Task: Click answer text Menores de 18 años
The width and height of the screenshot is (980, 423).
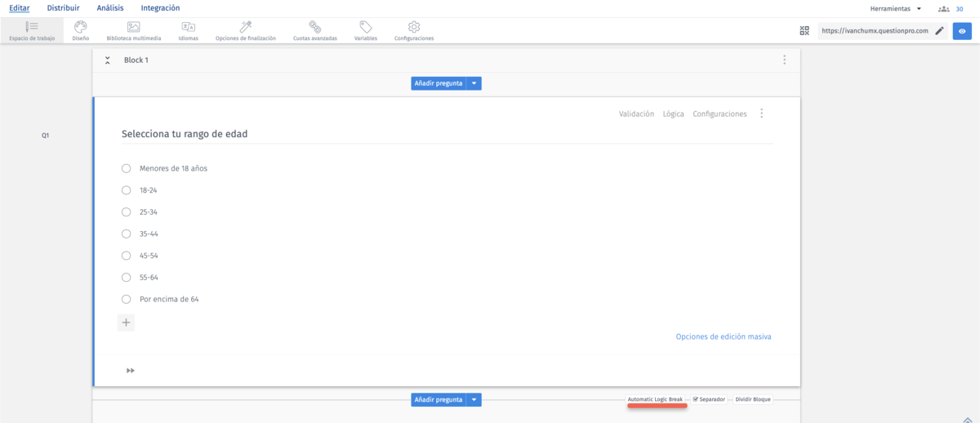Action: tap(173, 168)
